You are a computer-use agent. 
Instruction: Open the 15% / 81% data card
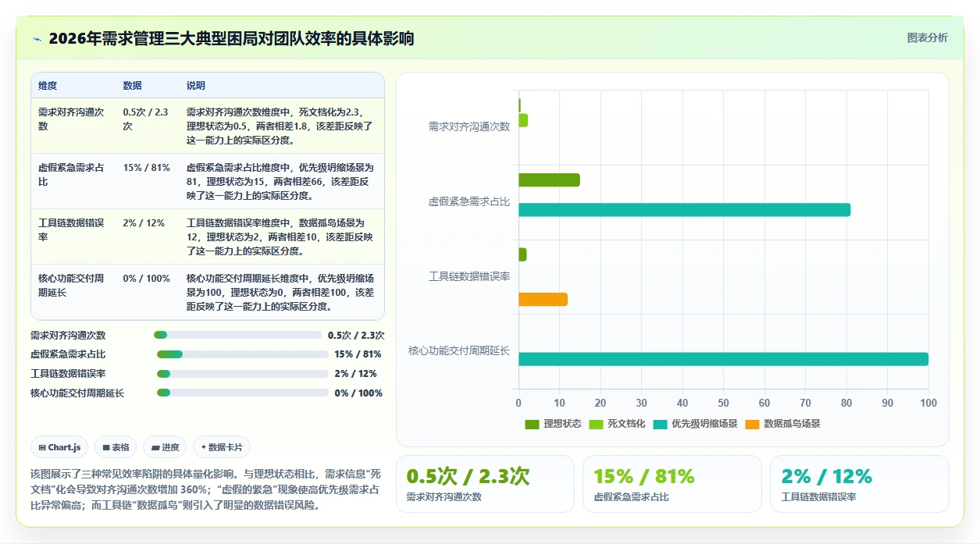pyautogui.click(x=672, y=484)
